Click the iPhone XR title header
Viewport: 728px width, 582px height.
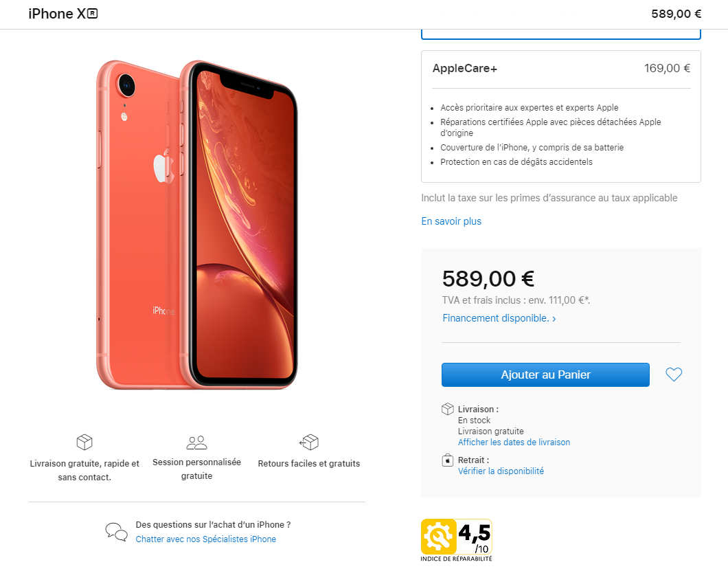[63, 14]
